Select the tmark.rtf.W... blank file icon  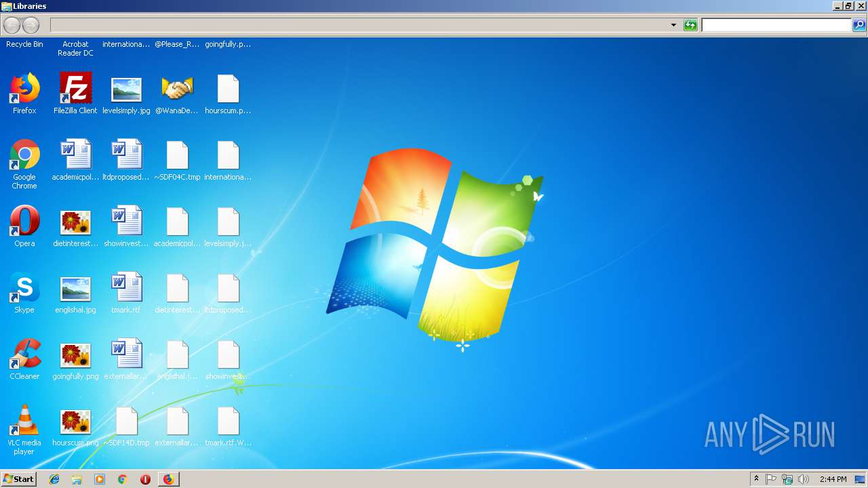pyautogui.click(x=228, y=421)
